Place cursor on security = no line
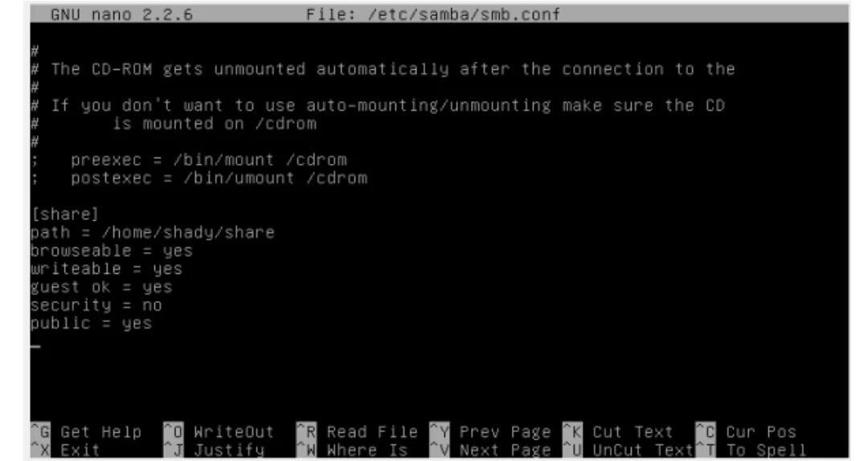This screenshot has width=868, height=461. tap(96, 305)
